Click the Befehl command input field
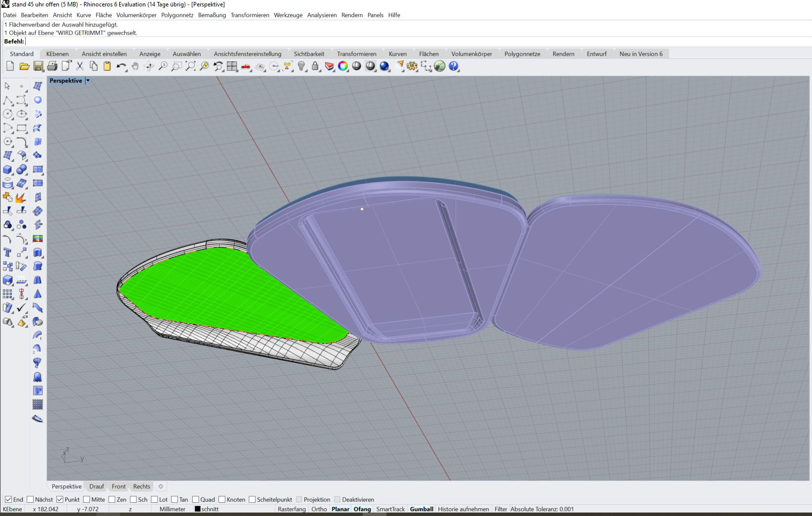 coord(418,42)
